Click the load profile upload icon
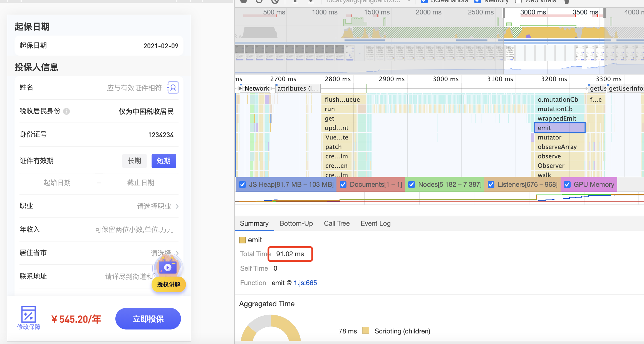 click(295, 1)
